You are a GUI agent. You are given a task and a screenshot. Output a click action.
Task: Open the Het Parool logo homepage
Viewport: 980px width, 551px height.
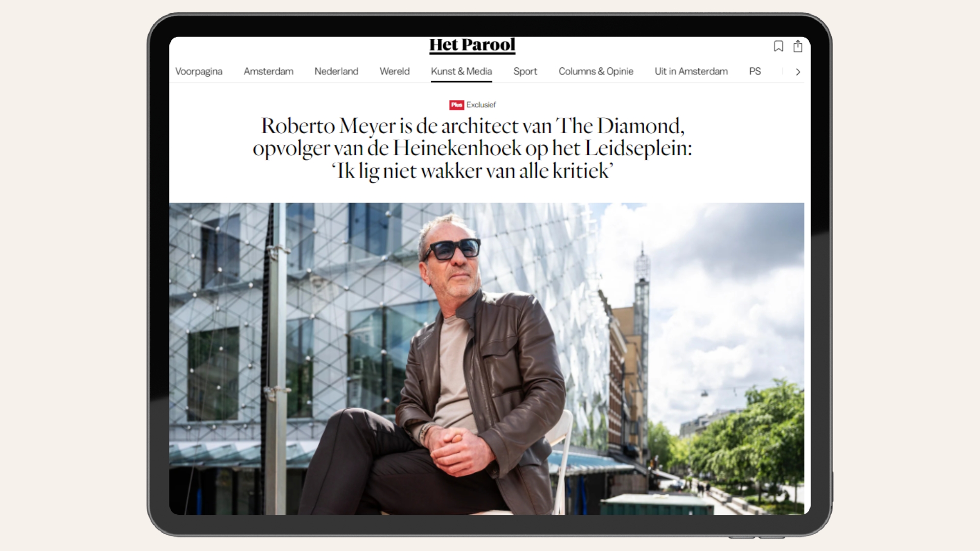pos(472,45)
